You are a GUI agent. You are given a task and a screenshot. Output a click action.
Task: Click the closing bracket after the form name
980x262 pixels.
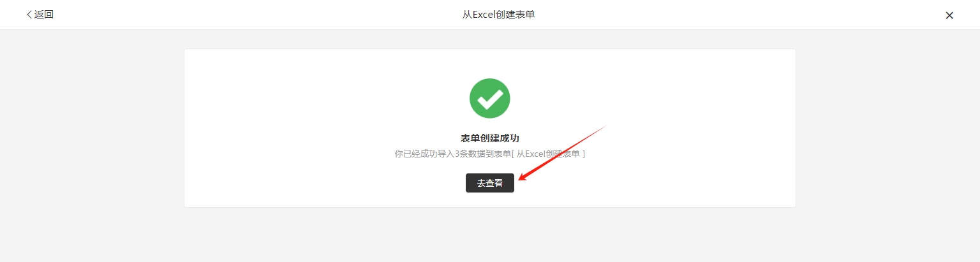[x=583, y=154]
